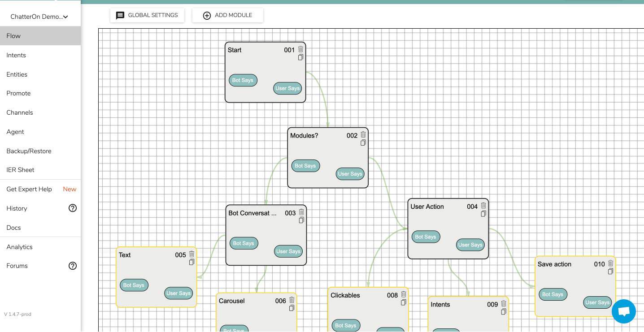Copy the User Action module 004
Image resolution: width=644 pixels, height=332 pixels.
click(x=483, y=214)
